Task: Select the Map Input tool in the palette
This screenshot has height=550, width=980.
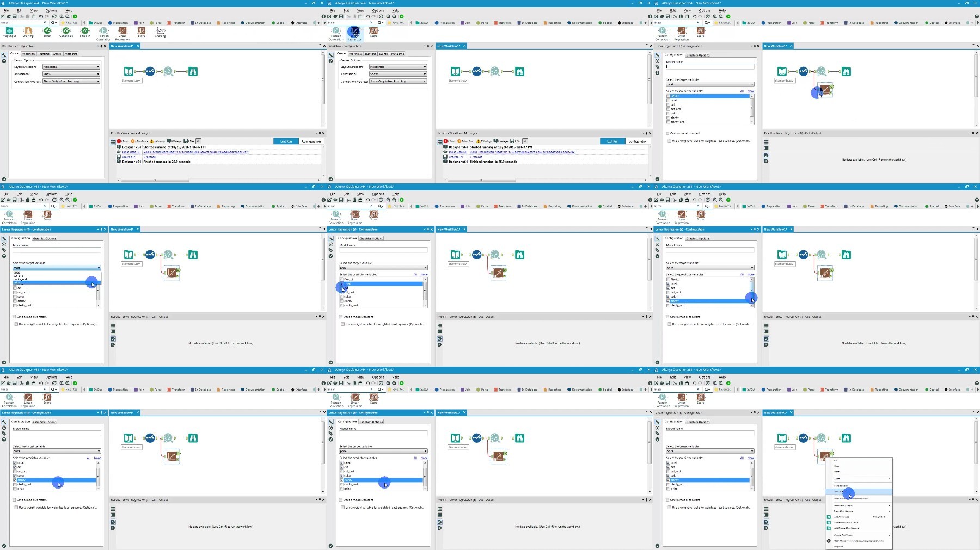Action: click(x=9, y=32)
